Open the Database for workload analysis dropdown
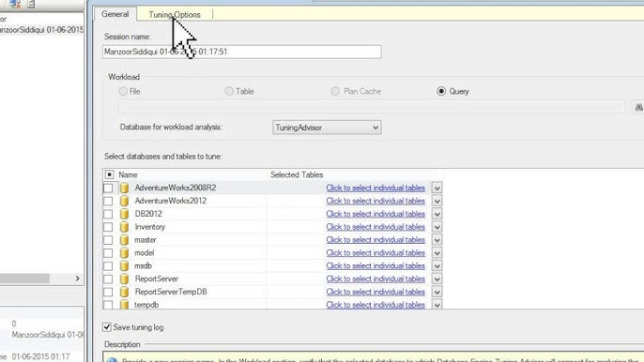 tap(327, 128)
